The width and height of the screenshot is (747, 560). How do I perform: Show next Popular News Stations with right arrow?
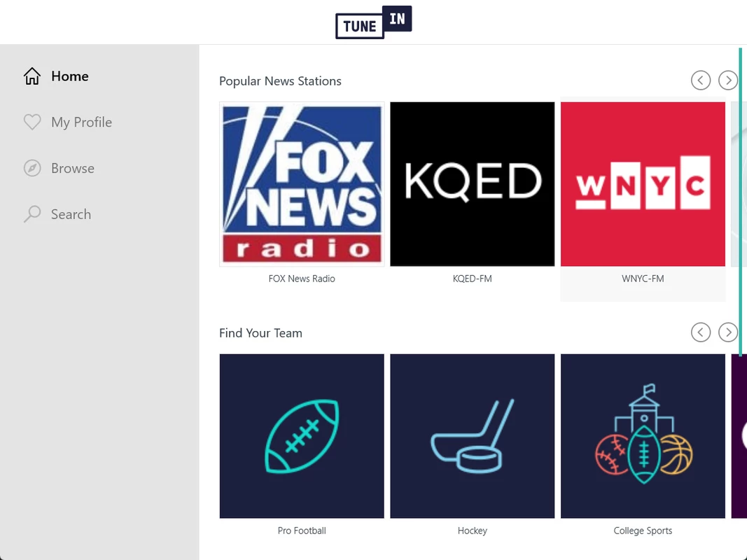(728, 80)
